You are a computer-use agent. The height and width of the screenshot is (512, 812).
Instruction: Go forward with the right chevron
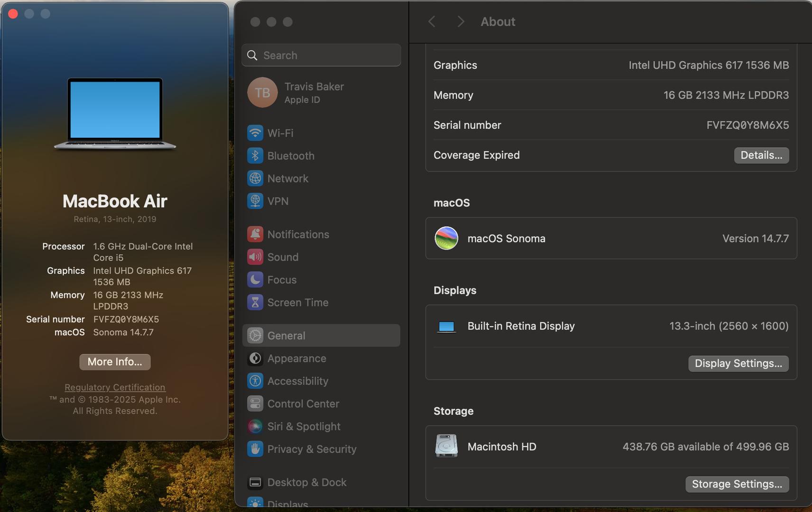461,22
